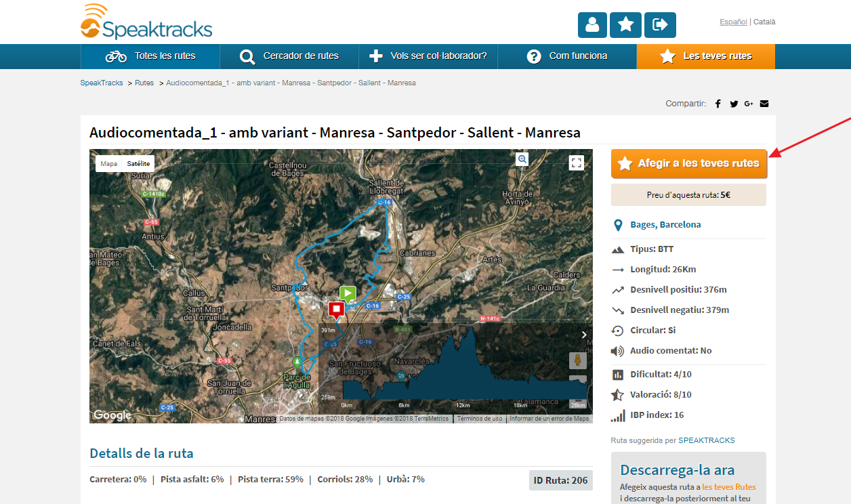851x504 pixels.
Task: Share route on Twitter
Action: [734, 104]
